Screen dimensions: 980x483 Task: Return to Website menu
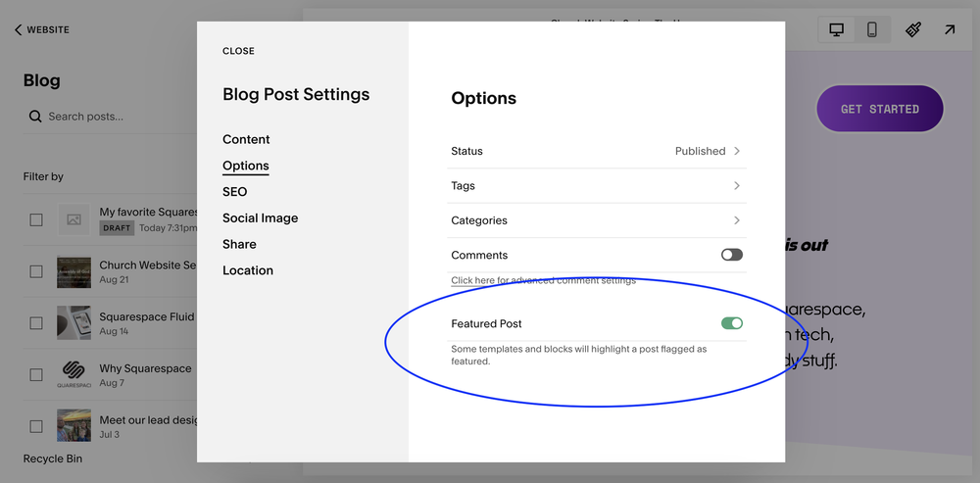click(42, 30)
